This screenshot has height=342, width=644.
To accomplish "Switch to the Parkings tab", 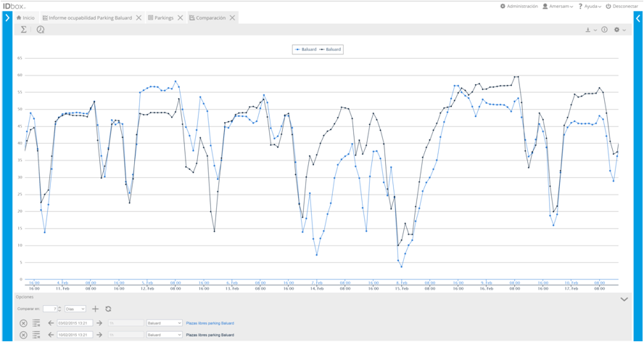I will pos(163,17).
